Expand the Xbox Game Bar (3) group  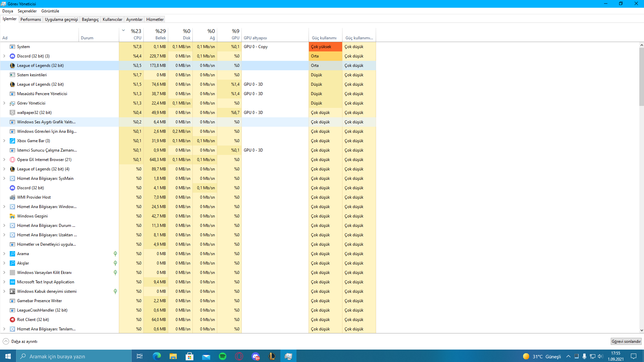tap(4, 141)
